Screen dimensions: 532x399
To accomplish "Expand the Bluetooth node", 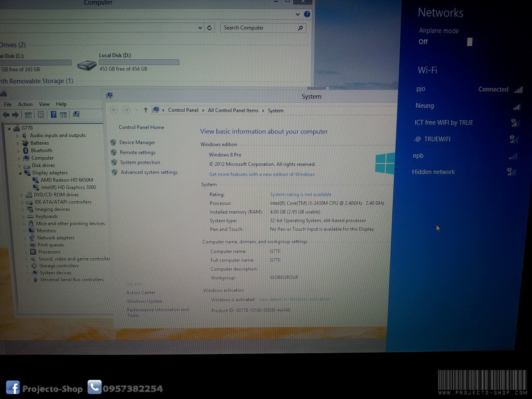I will tap(18, 150).
